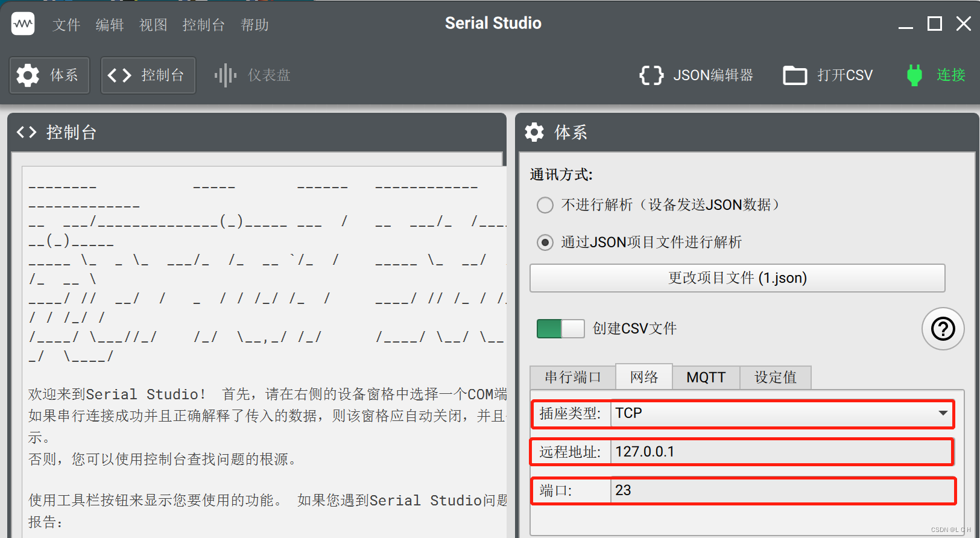The width and height of the screenshot is (980, 538).
Task: Open the JSON编辑器 from the toolbar
Action: [696, 75]
